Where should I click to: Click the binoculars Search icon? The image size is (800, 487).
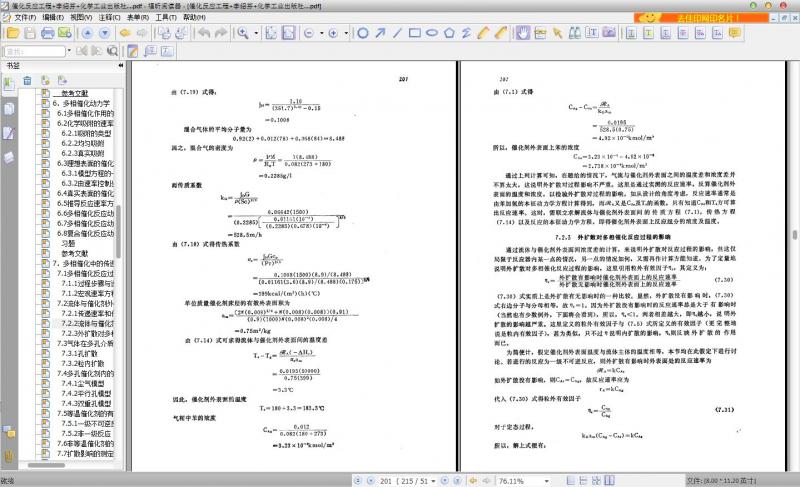tap(574, 33)
